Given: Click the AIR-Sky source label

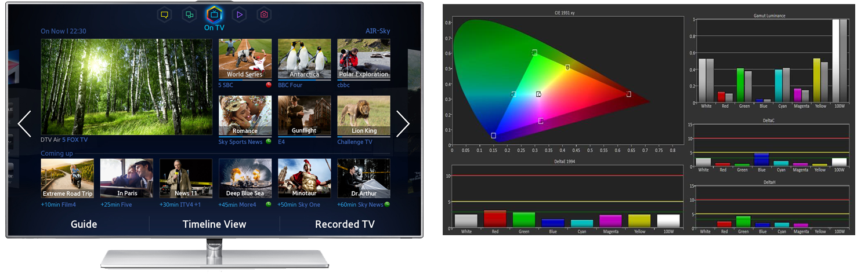Looking at the screenshot, I should pos(377,31).
